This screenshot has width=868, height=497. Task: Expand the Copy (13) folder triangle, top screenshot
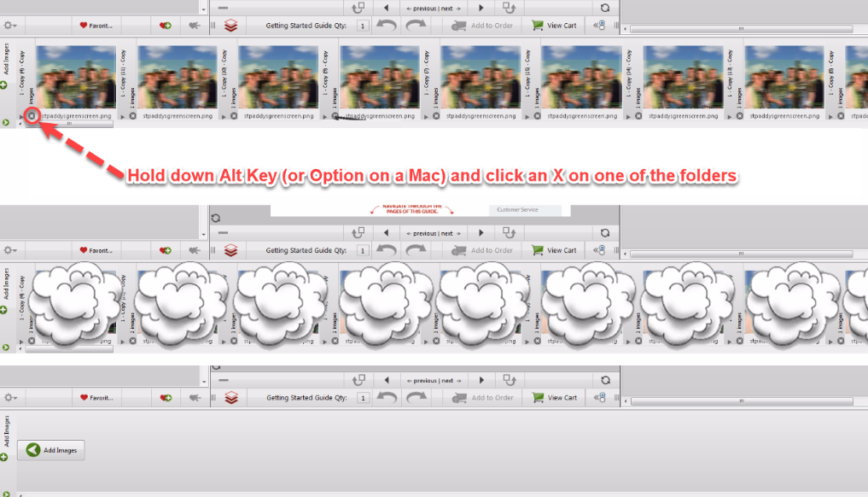click(x=730, y=117)
